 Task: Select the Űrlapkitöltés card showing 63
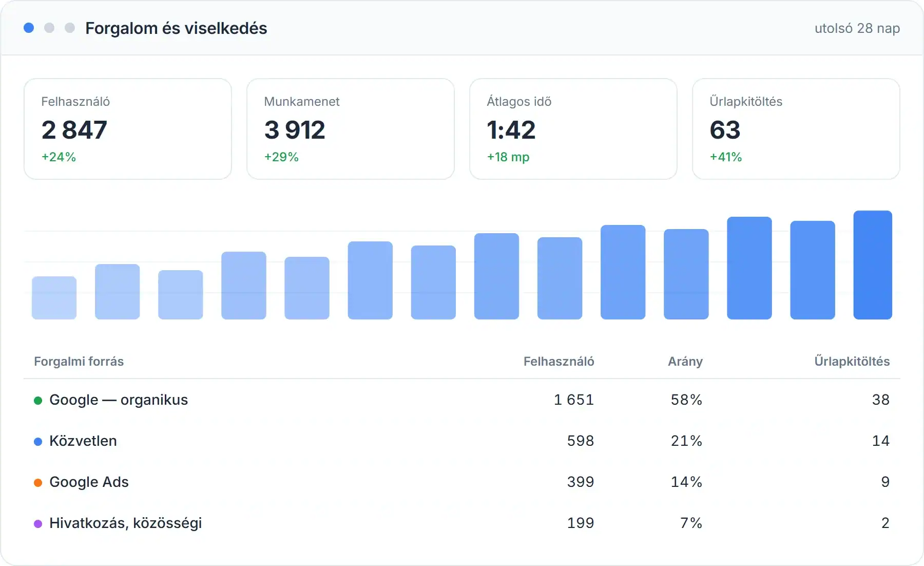tap(796, 129)
